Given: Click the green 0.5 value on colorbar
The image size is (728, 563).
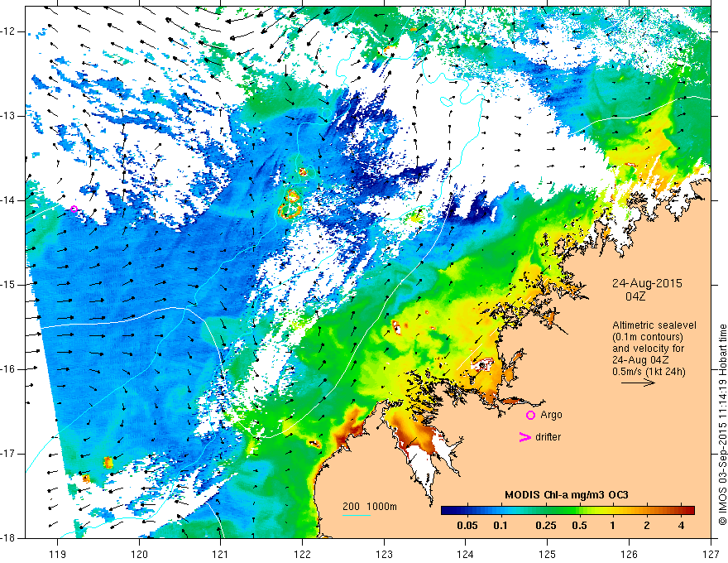Looking at the screenshot, I should click(579, 526).
